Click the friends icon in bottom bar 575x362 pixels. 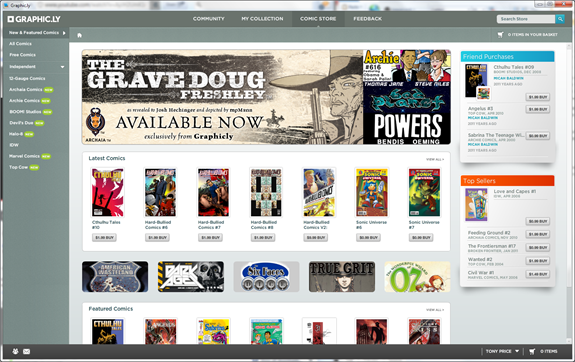click(x=15, y=351)
